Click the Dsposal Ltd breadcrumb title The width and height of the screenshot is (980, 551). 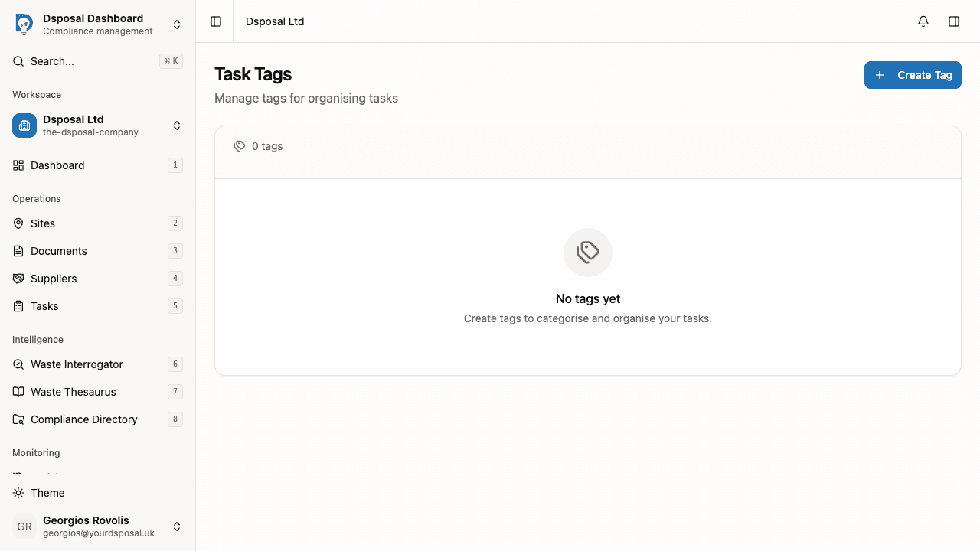tap(275, 21)
